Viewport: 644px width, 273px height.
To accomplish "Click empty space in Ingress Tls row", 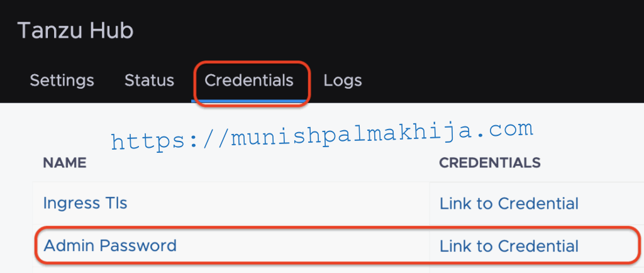I will (x=279, y=203).
